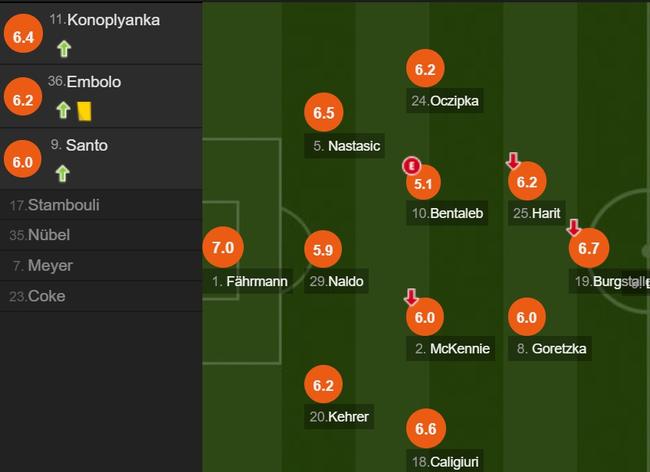Select Oczipka's 6.2 rating circle

(425, 69)
